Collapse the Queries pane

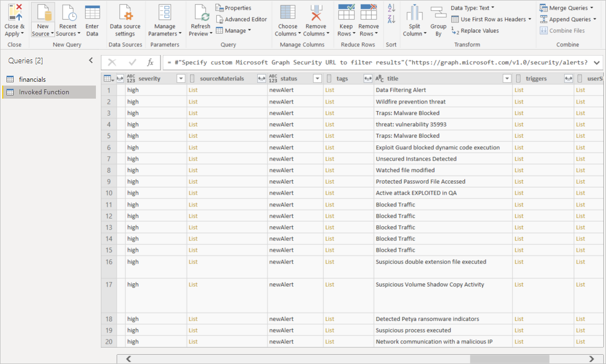tap(91, 60)
